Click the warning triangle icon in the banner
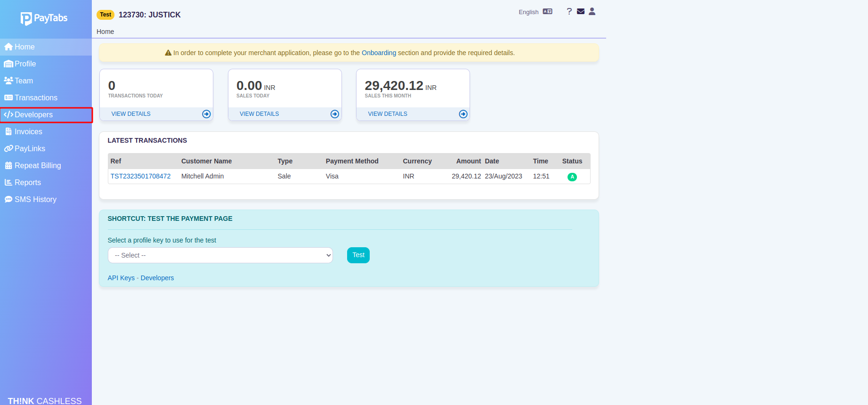The height and width of the screenshot is (405, 868). point(168,53)
